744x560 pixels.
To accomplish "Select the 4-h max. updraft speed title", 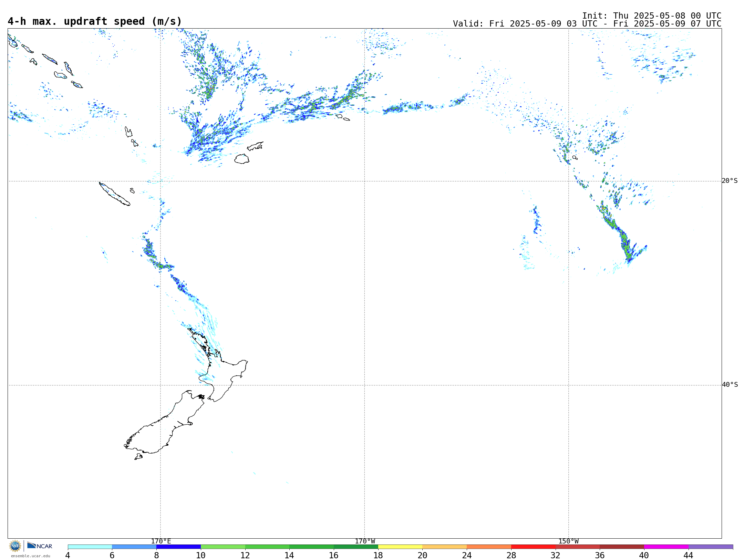I will (95, 21).
